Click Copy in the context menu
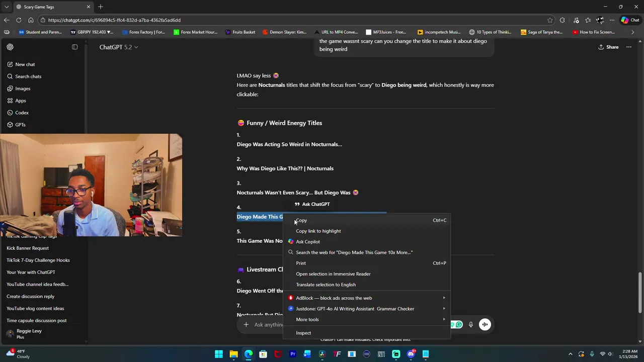Viewport: 644px width, 362px height. (x=367, y=220)
